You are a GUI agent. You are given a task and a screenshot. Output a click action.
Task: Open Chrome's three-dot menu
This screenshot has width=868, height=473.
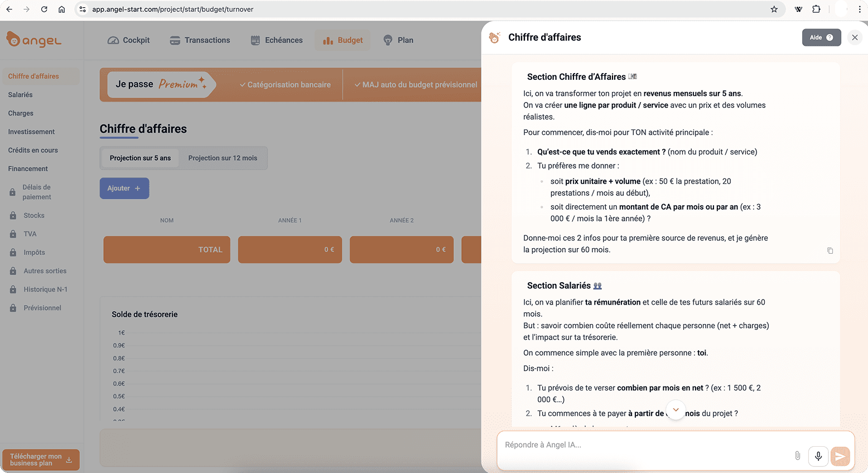coord(861,9)
